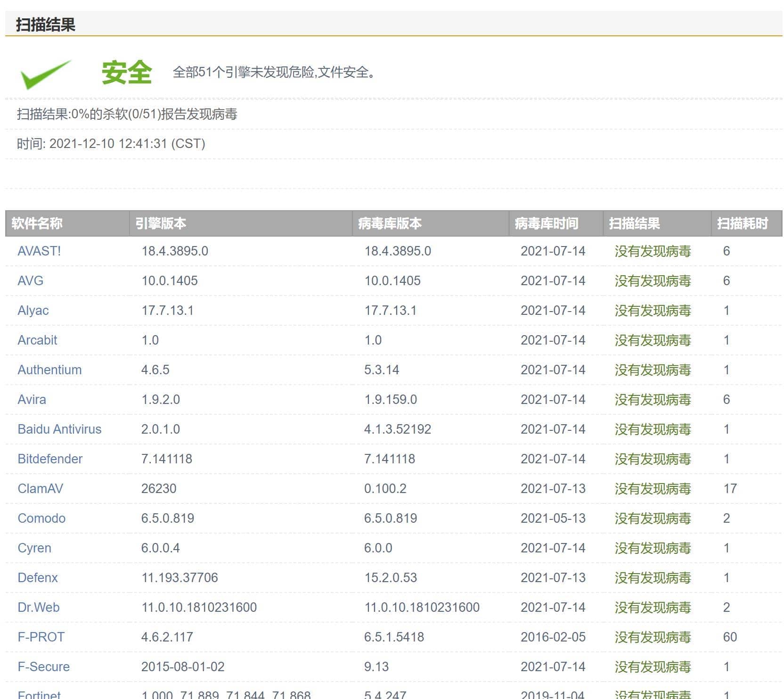The image size is (784, 699).
Task: Open the Comodo engine link
Action: click(x=41, y=518)
